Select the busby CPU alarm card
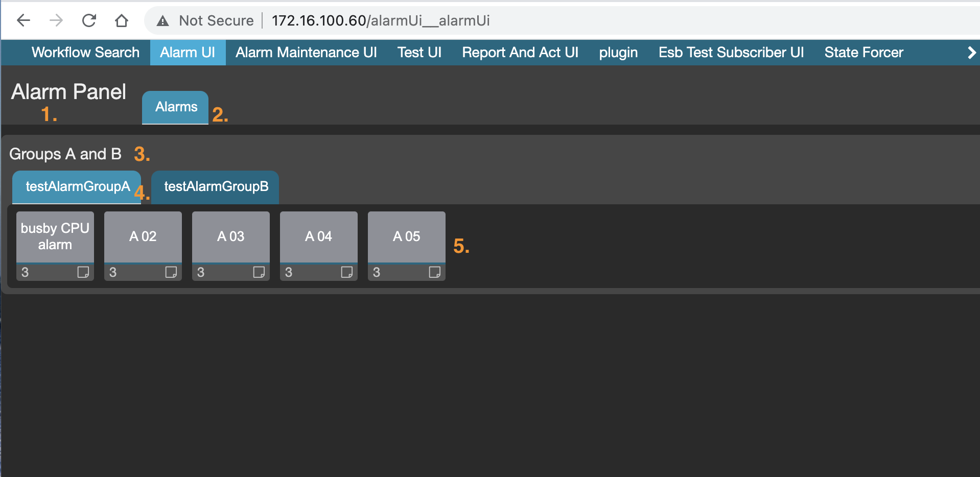The image size is (980, 477). [55, 246]
